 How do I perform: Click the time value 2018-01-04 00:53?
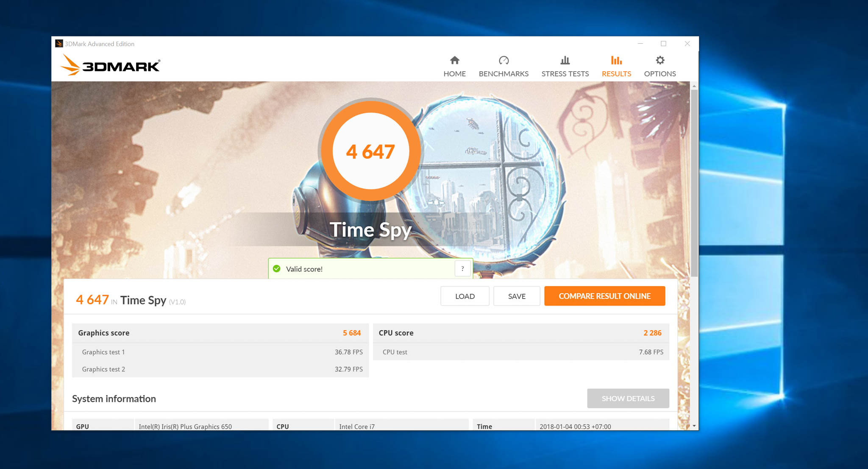pyautogui.click(x=575, y=427)
